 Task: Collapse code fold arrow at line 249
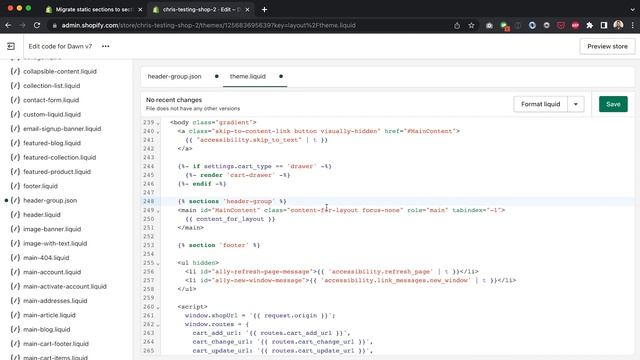click(158, 211)
